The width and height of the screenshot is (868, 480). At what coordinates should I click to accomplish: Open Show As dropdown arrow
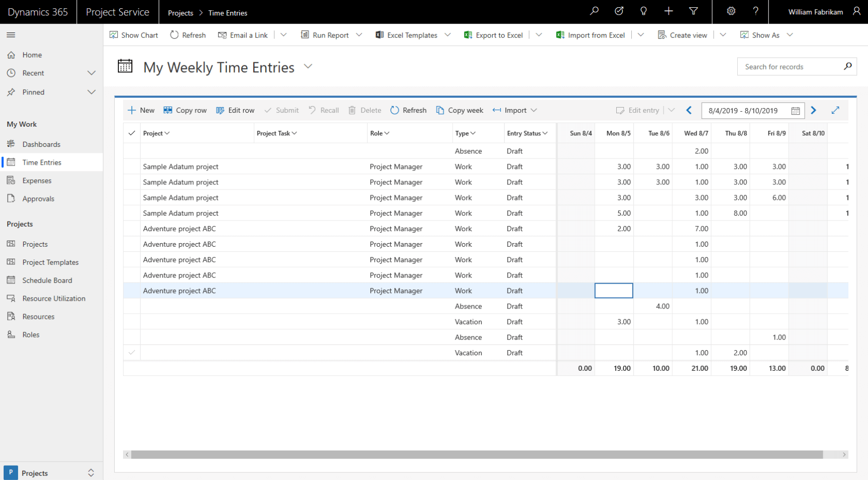click(x=790, y=35)
